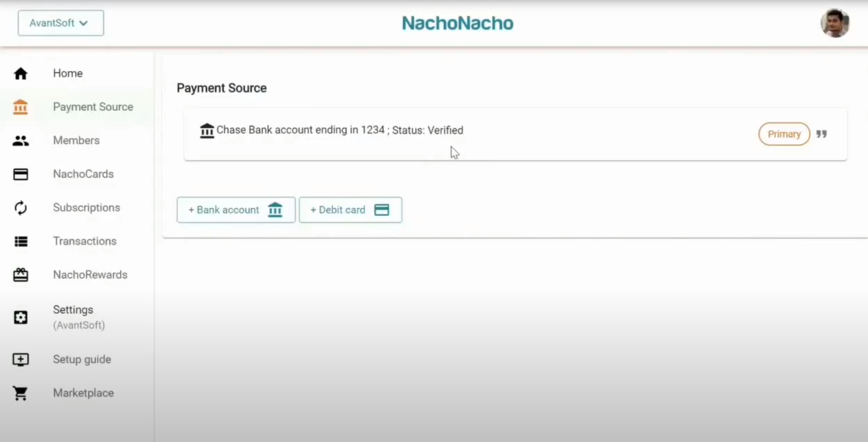Click the Setup guide monitor icon
Screen dimensions: 868x442
click(20, 360)
